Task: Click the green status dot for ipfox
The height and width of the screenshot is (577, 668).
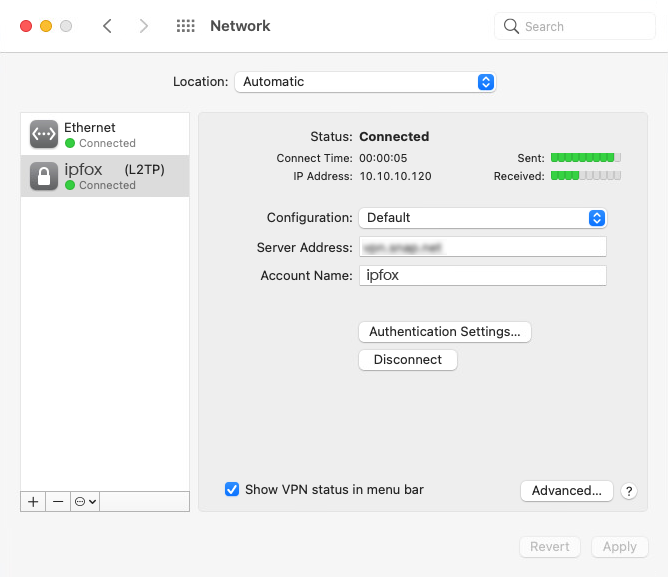Action: pos(70,185)
